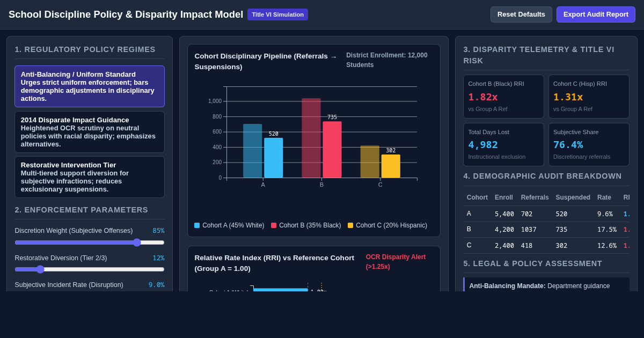Click District Enrollment: 12,000 Students text

click(x=387, y=60)
